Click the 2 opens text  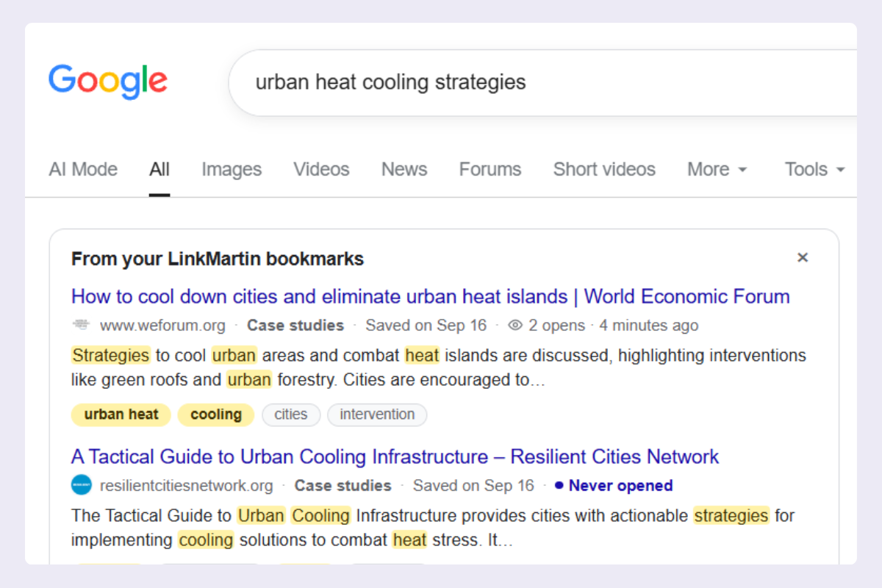[x=557, y=325]
